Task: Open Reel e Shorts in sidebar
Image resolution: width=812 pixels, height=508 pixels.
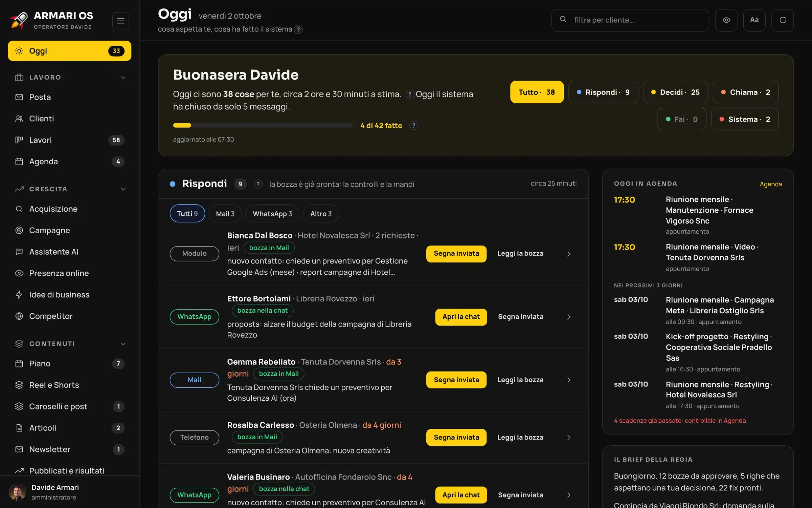Action: 69,385
